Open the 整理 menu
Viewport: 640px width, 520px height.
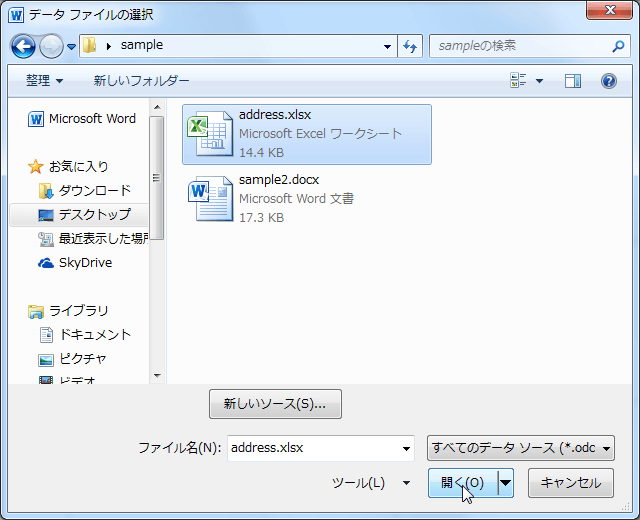pyautogui.click(x=44, y=80)
